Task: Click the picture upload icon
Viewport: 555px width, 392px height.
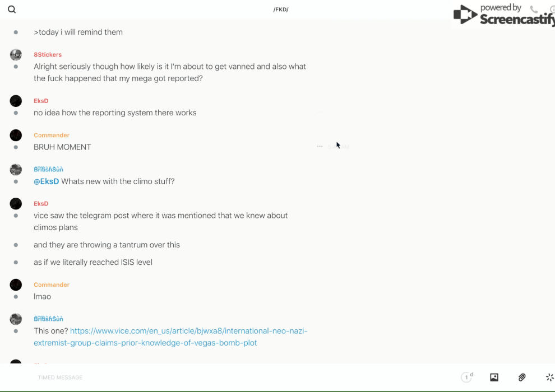Action: pos(494,377)
